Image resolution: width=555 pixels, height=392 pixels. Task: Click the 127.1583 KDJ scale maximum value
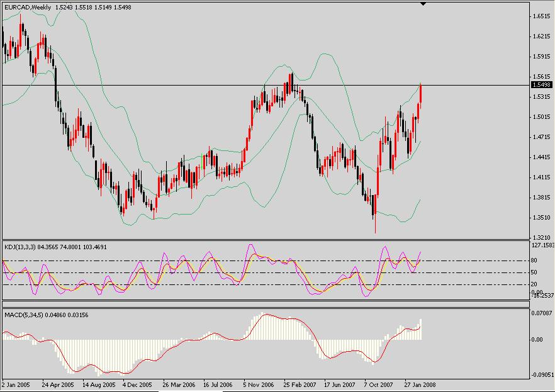543,245
